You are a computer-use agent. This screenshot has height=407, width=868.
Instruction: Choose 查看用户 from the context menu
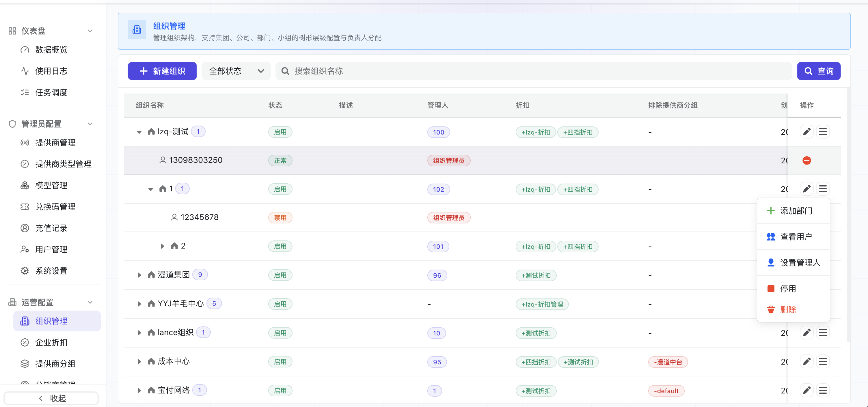tap(793, 237)
